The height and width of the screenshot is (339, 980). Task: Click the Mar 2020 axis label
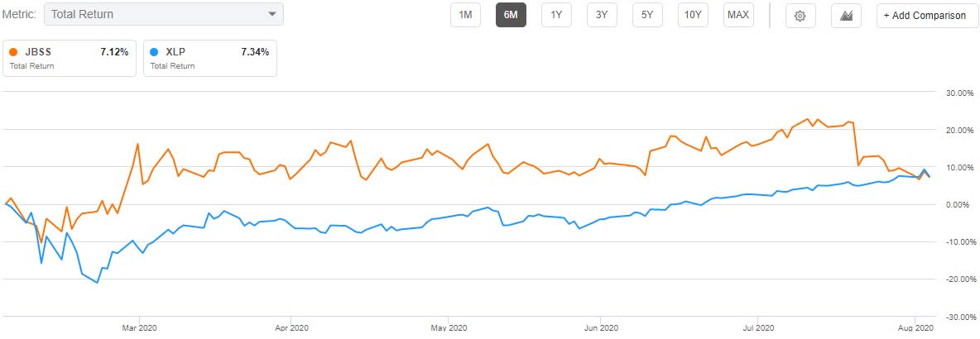pyautogui.click(x=140, y=327)
